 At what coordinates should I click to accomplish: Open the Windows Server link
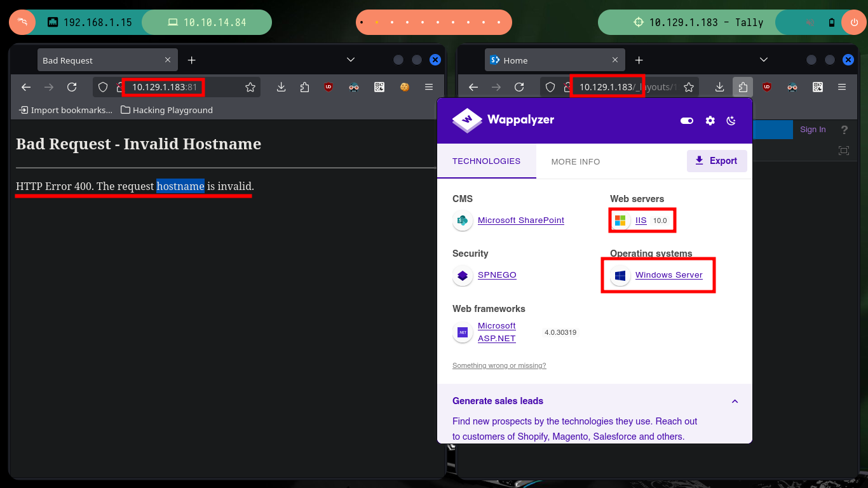click(x=669, y=275)
